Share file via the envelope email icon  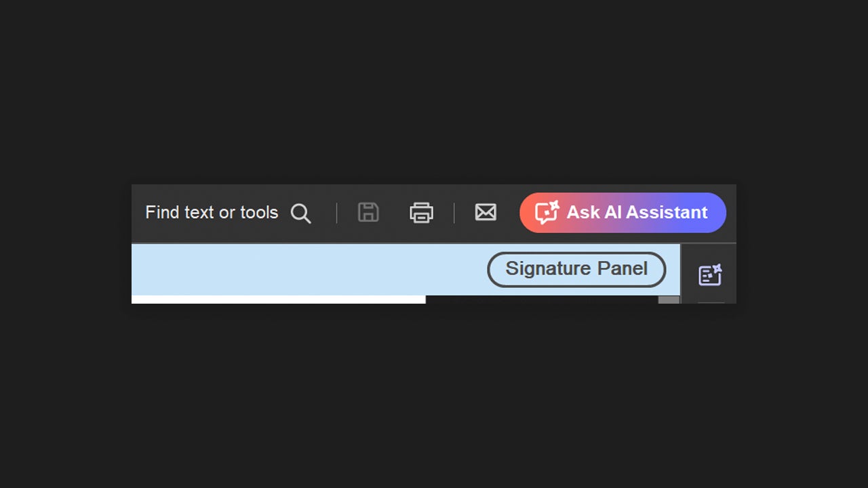coord(486,212)
